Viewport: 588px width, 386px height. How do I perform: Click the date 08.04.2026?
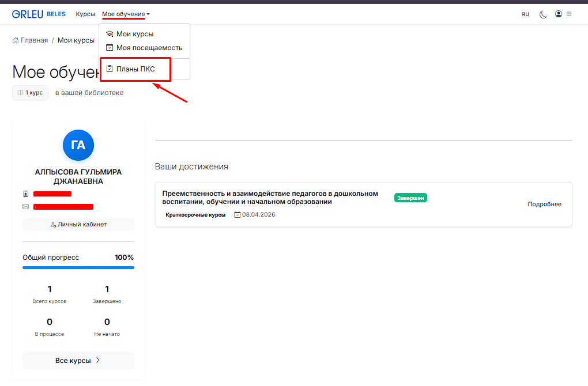pos(258,215)
